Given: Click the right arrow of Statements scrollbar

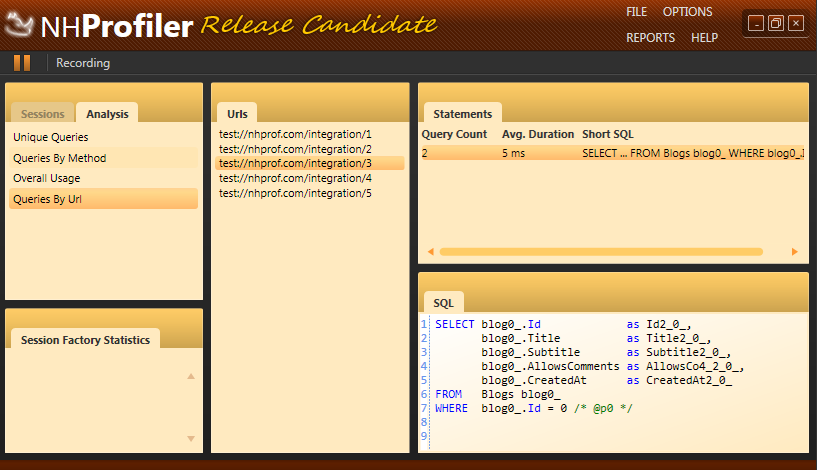Looking at the screenshot, I should 795,252.
